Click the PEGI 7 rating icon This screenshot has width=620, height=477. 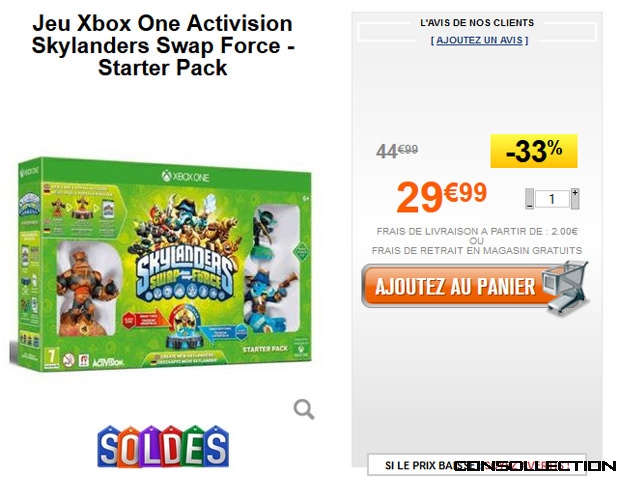tap(52, 358)
